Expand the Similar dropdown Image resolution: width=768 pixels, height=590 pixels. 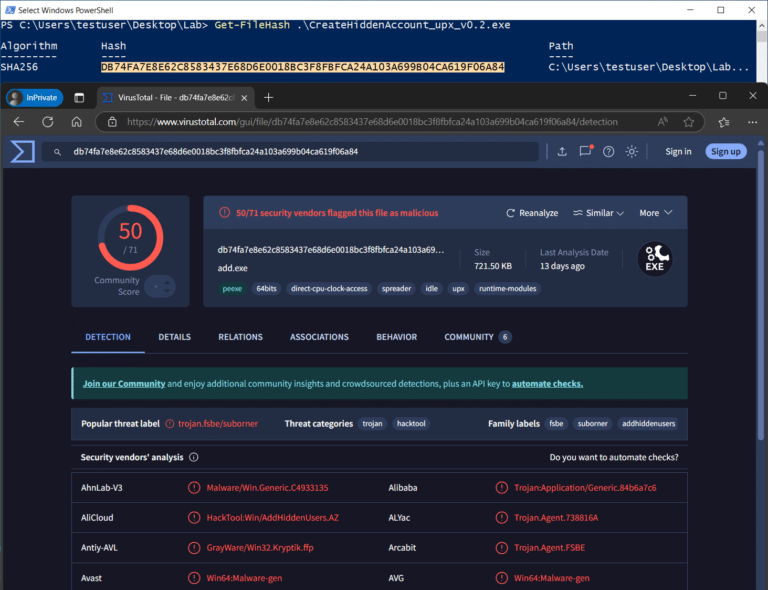(599, 213)
